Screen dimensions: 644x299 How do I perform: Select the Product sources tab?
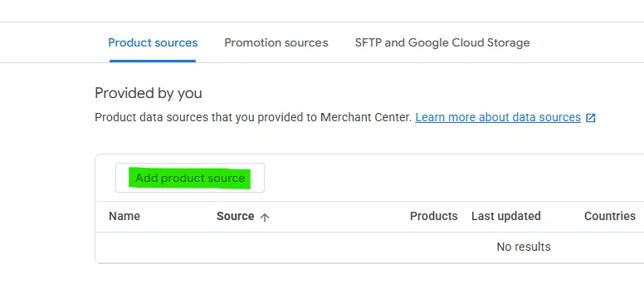point(153,42)
